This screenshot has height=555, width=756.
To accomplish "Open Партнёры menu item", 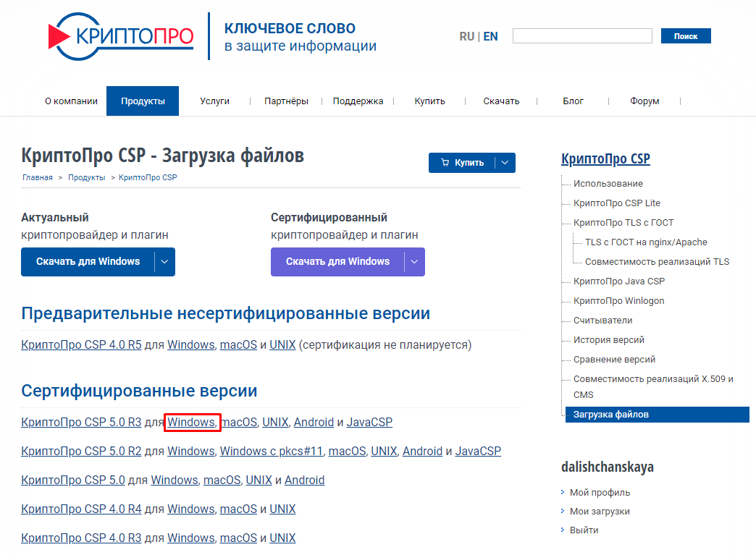I will [x=286, y=101].
